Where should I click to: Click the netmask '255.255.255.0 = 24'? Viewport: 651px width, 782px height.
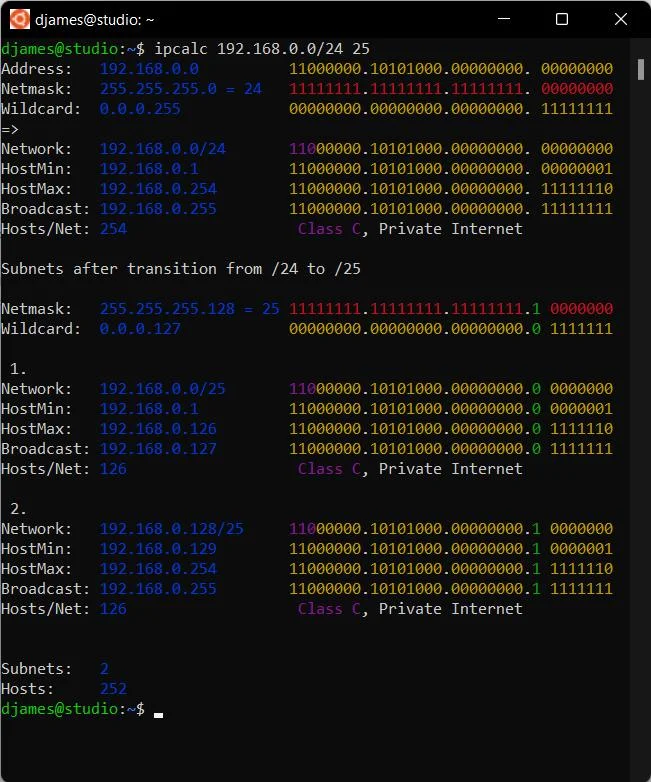pyautogui.click(x=181, y=89)
